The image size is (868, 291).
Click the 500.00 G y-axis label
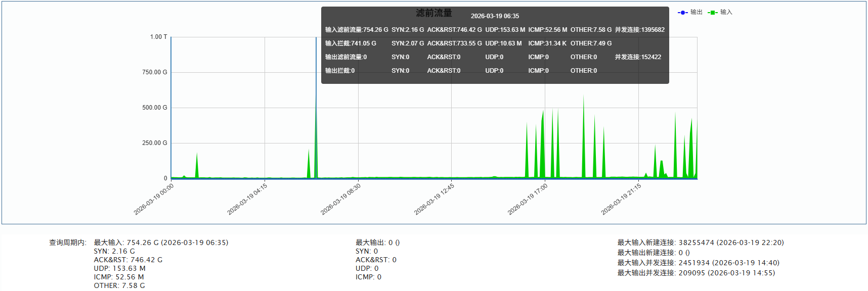coord(154,108)
